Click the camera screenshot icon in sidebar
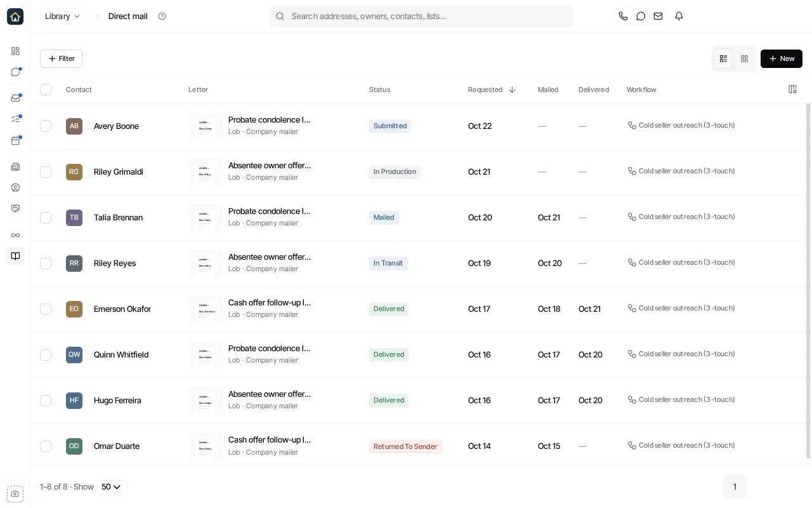Viewport: 812px width, 508px height. point(15,493)
